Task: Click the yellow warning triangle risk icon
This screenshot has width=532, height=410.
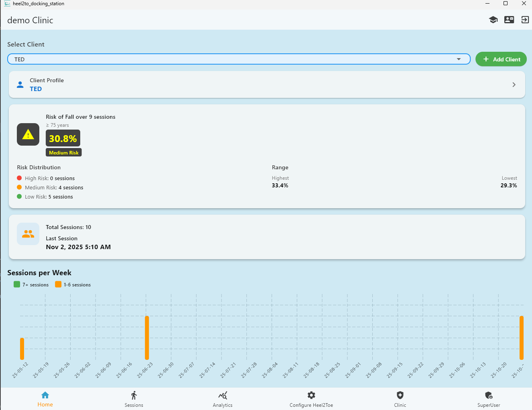Action: coord(28,134)
